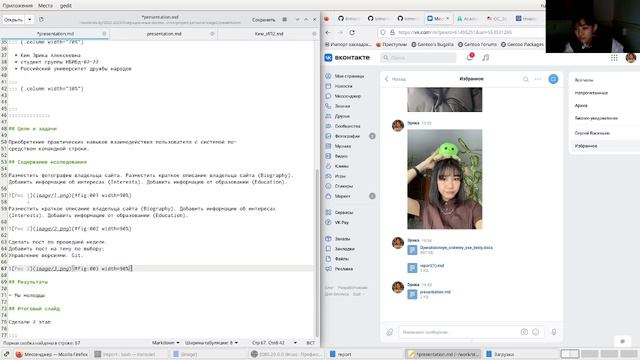
Task: Open Photos in VK sidebar
Action: [343, 136]
